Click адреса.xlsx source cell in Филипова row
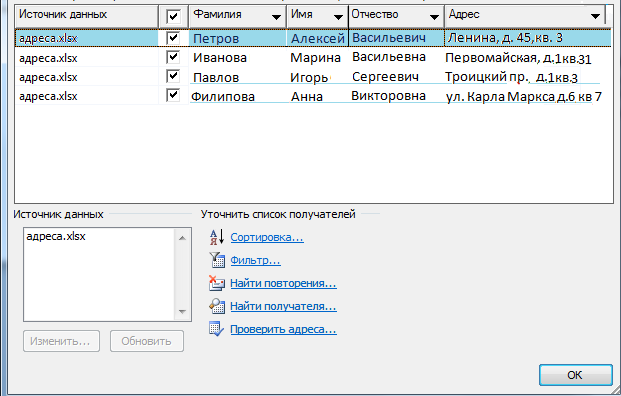The image size is (621, 396). [x=48, y=96]
